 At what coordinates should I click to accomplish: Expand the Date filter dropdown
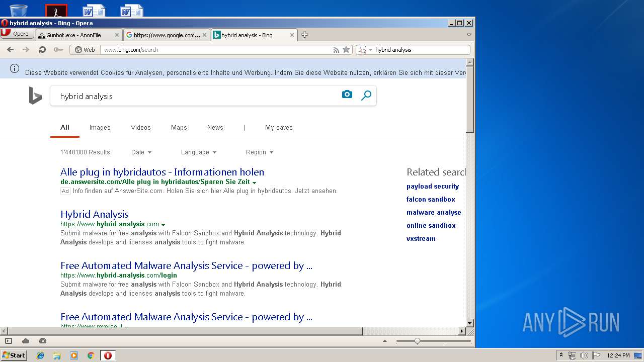141,152
